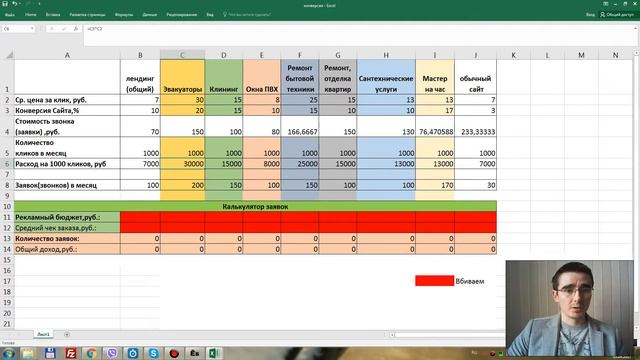Open the Undo history dropdown arrow
The image size is (640, 360).
20,4
